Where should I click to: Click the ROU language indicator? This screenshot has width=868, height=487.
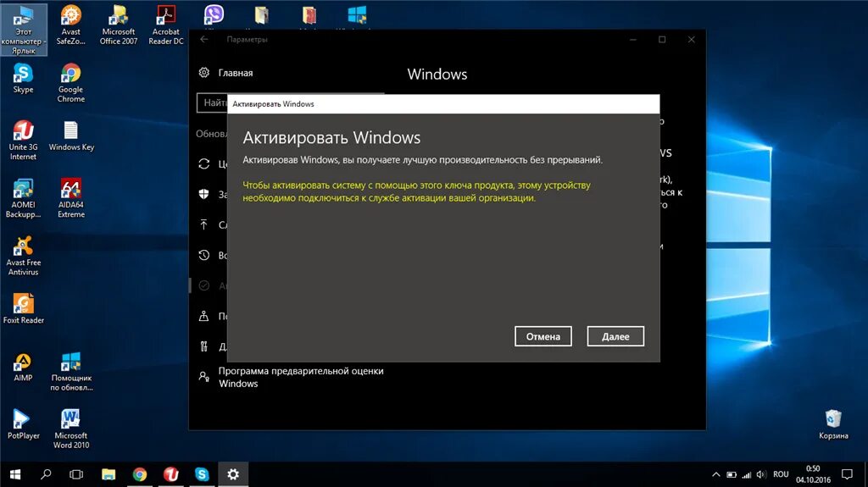pyautogui.click(x=781, y=474)
